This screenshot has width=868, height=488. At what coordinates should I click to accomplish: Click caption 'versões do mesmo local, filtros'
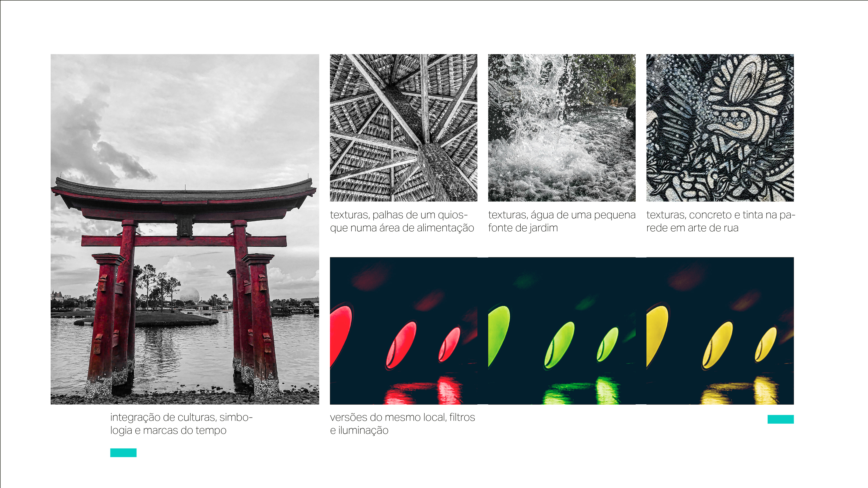click(402, 424)
